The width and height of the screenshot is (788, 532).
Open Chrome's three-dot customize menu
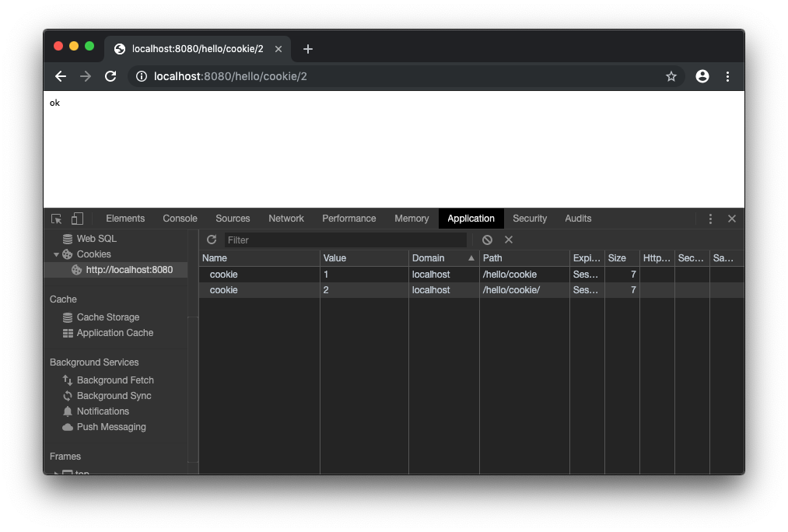click(x=727, y=76)
